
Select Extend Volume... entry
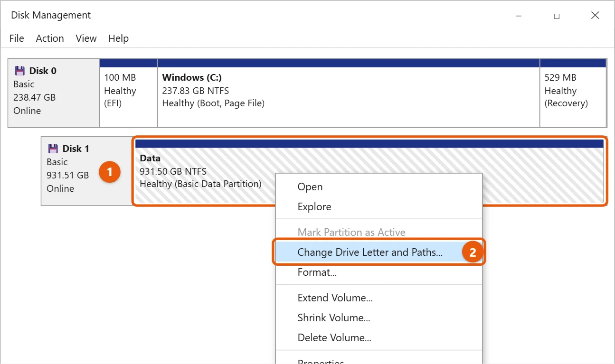click(379, 298)
